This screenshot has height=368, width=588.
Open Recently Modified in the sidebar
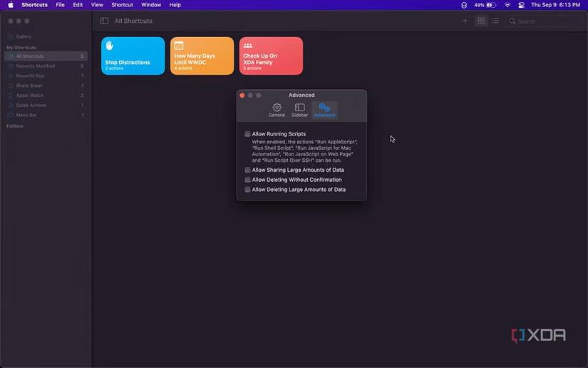[46, 66]
